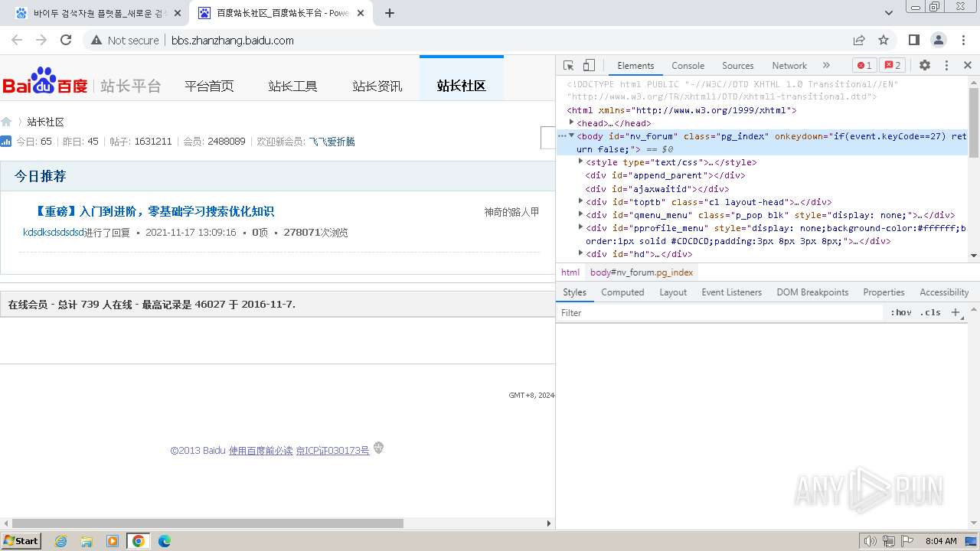980x551 pixels.
Task: Show more DevTools tabs chevron
Action: point(826,66)
